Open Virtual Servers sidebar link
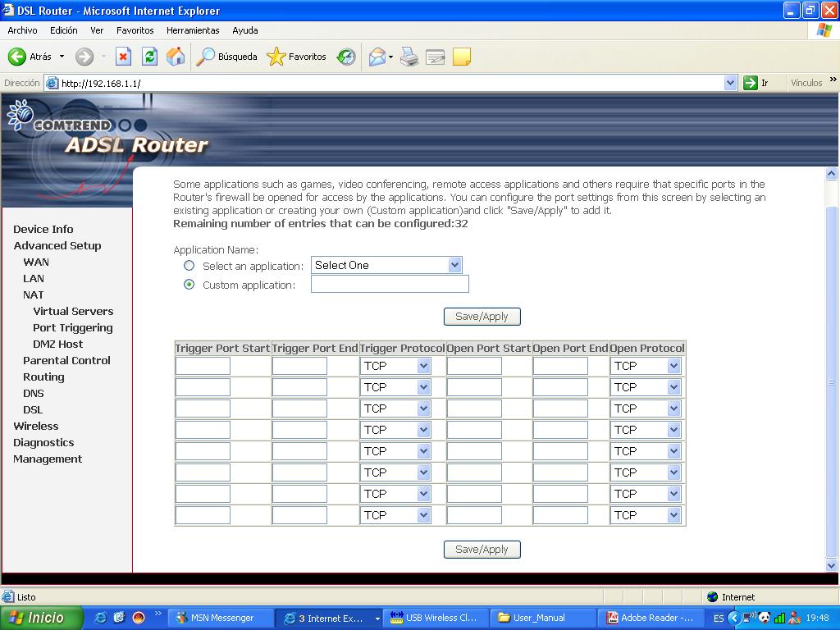 (73, 311)
